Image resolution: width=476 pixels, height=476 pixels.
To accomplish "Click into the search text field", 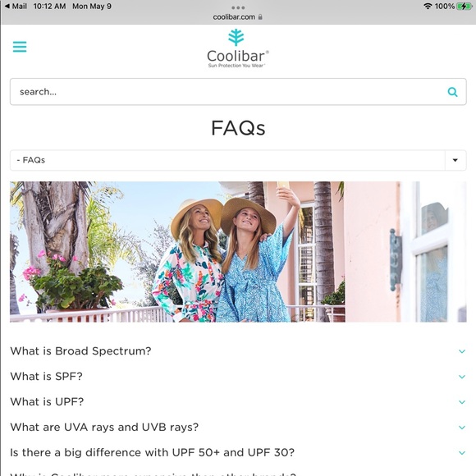I will [x=227, y=92].
